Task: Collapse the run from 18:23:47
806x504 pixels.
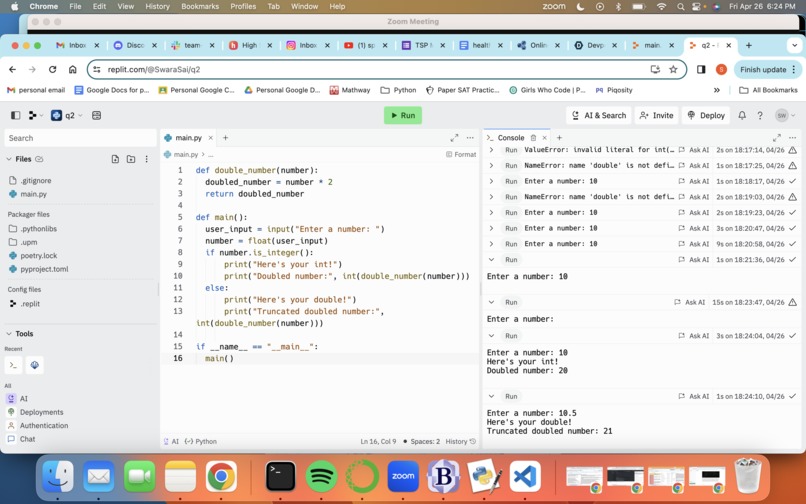Action: coord(491,302)
